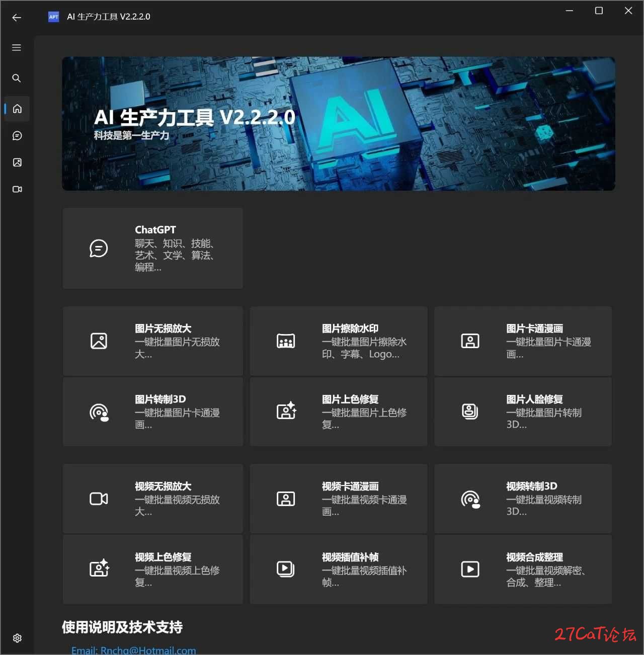The width and height of the screenshot is (644, 655).
Task: Open the image tools section in sidebar
Action: pyautogui.click(x=17, y=162)
